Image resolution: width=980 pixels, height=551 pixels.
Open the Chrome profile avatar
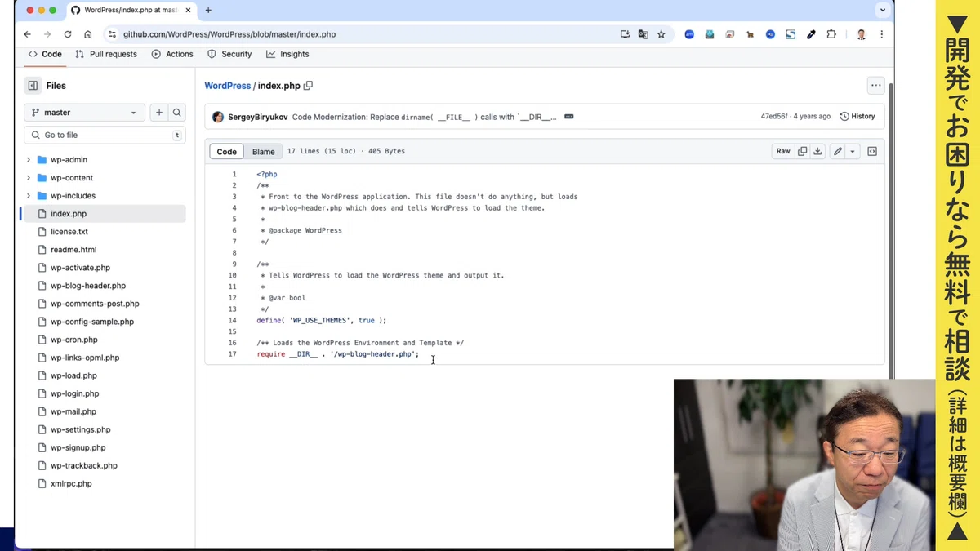[x=861, y=34]
